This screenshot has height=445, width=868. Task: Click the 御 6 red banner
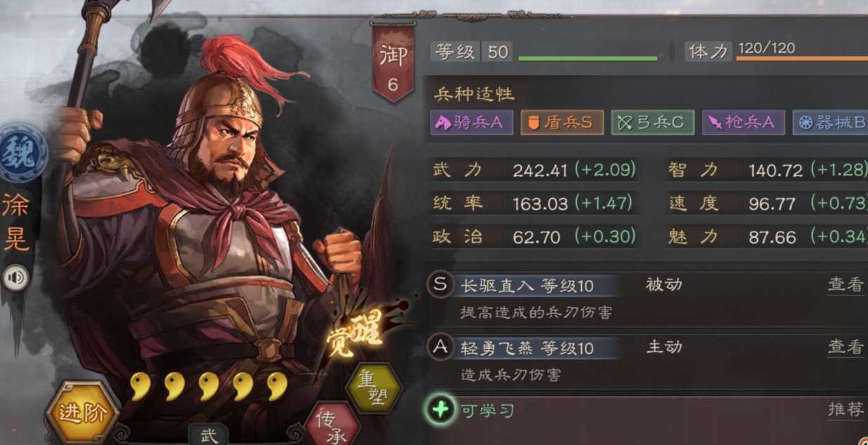393,62
